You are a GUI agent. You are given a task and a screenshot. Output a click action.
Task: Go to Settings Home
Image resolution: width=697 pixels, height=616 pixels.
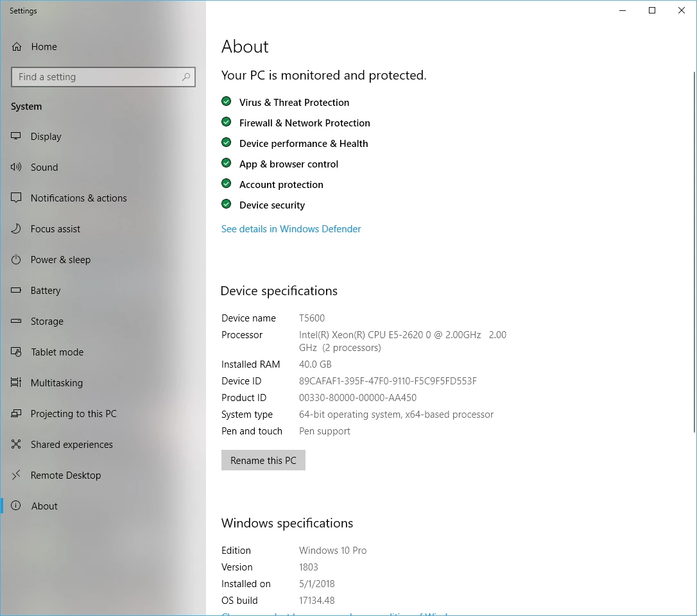(x=103, y=47)
